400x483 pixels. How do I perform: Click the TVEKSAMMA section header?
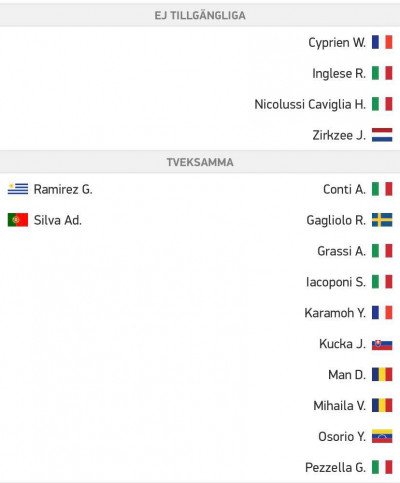click(200, 162)
